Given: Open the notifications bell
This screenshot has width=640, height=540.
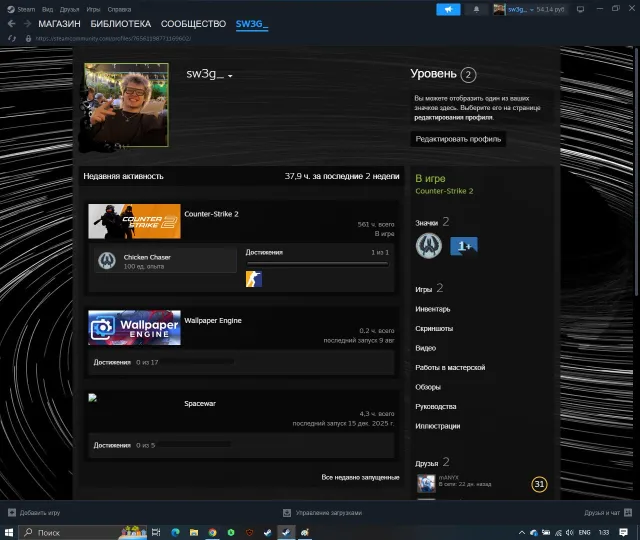Looking at the screenshot, I should point(476,9).
